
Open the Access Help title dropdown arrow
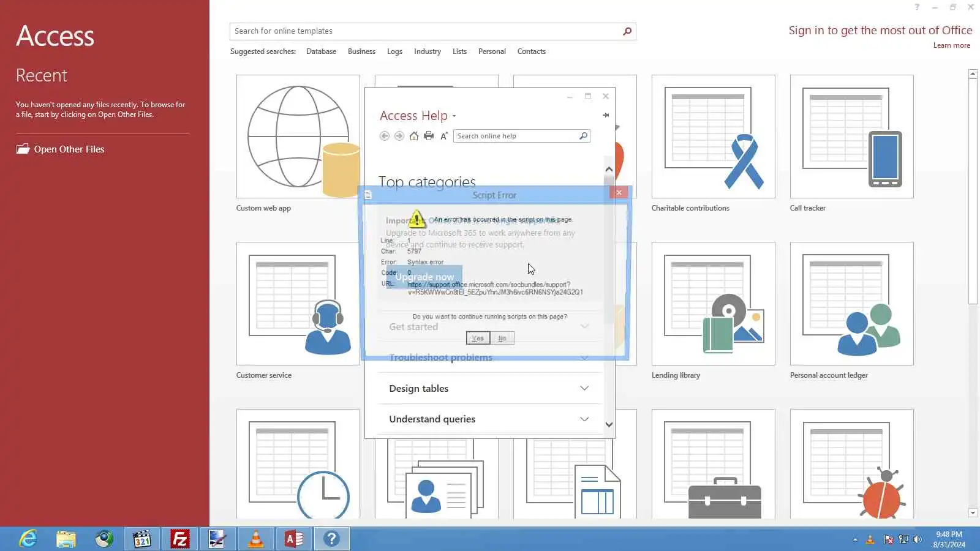454,116
